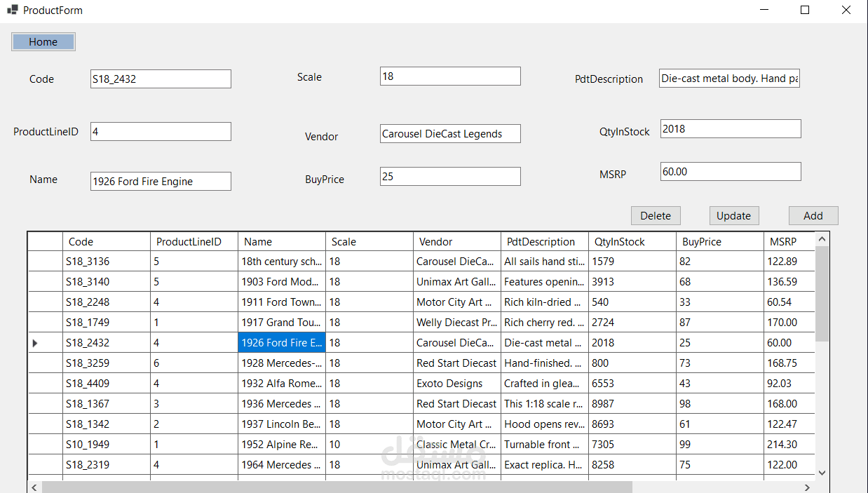Click the current row arrow indicator
The image size is (868, 493).
point(35,343)
